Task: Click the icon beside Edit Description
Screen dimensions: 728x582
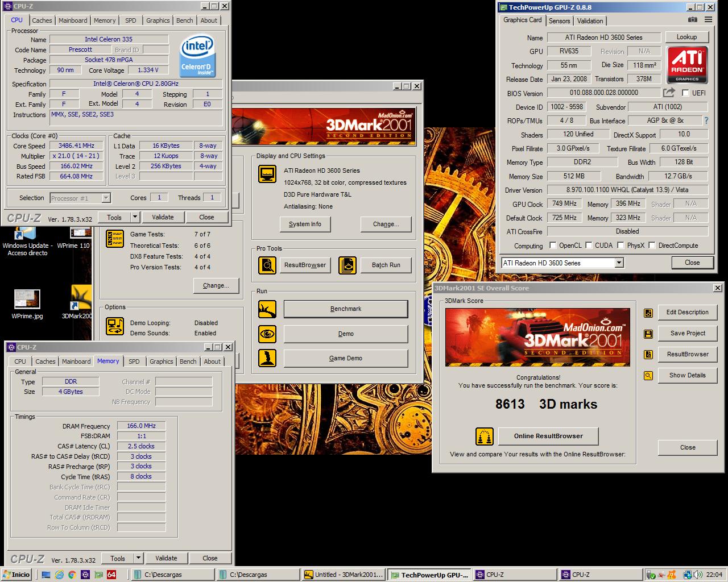Action: [x=648, y=313]
